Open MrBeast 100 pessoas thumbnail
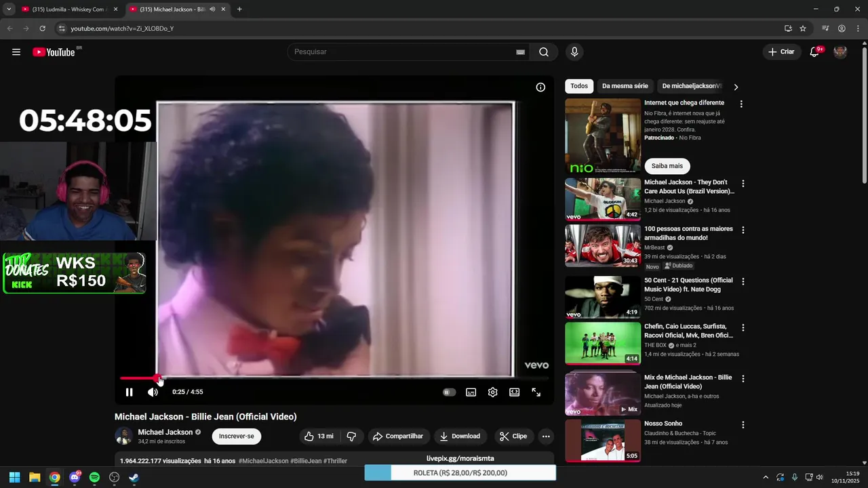The image size is (868, 488). point(603,246)
